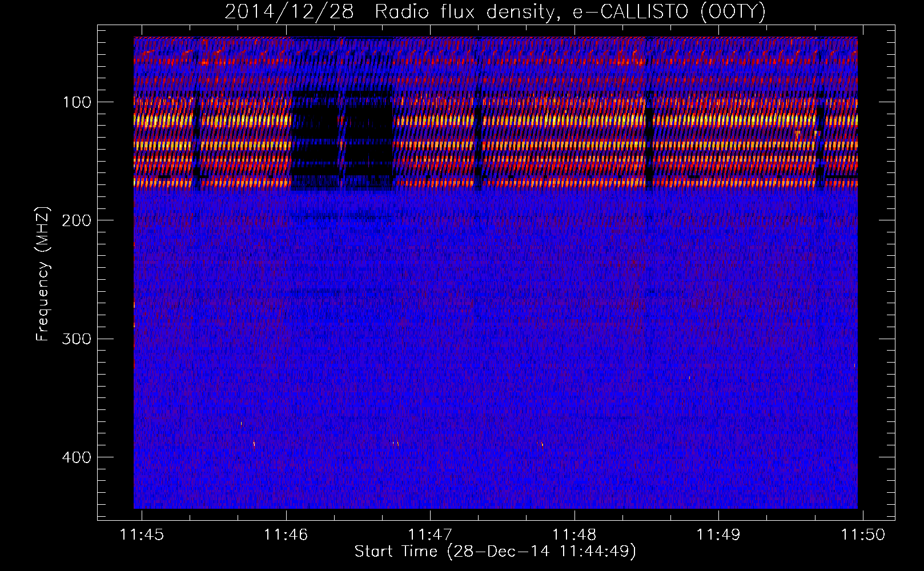The height and width of the screenshot is (571, 924).
Task: Click the 400 frequency tick label
Action: pos(77,457)
